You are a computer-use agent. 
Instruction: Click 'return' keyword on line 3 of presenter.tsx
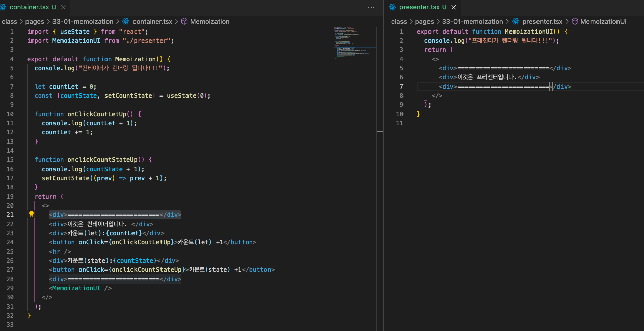point(435,49)
